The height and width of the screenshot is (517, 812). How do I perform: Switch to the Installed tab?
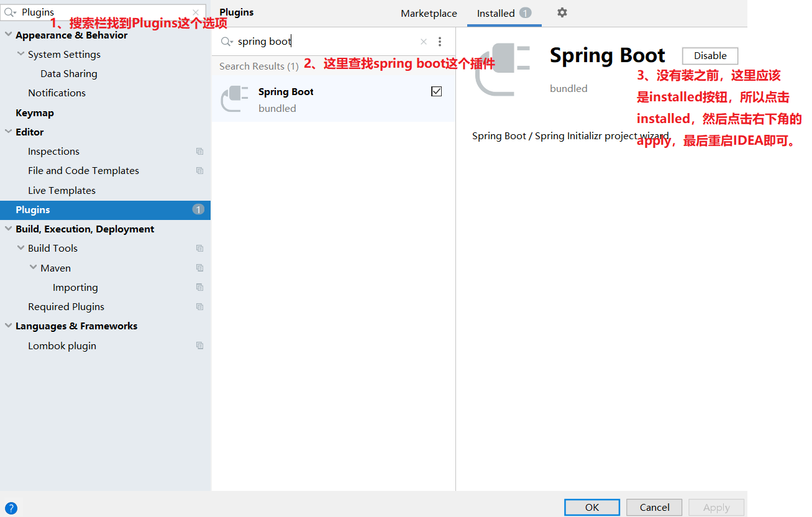click(x=504, y=13)
